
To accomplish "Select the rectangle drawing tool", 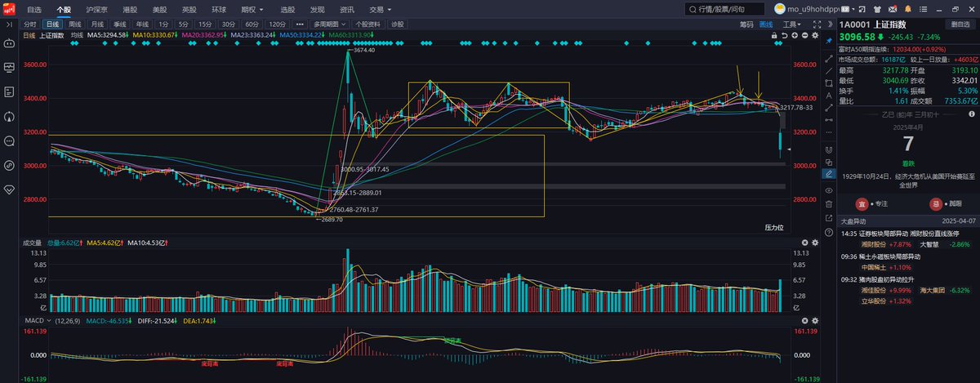I will pos(829,83).
